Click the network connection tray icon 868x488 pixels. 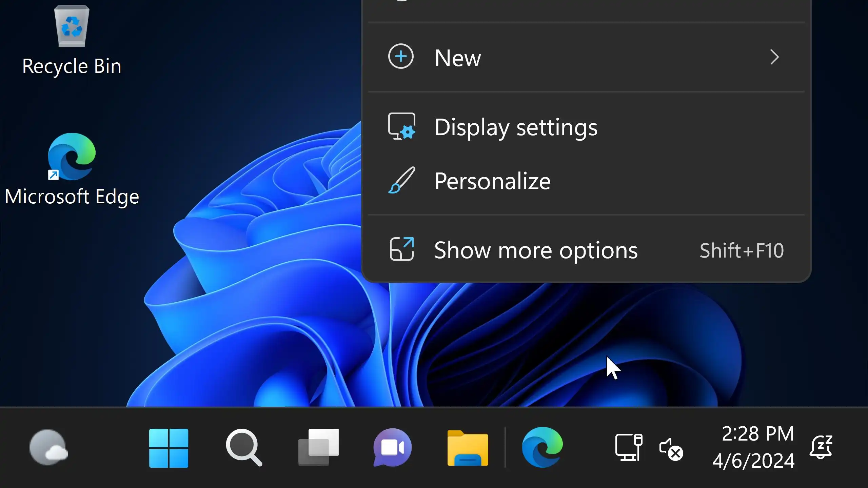[628, 447]
